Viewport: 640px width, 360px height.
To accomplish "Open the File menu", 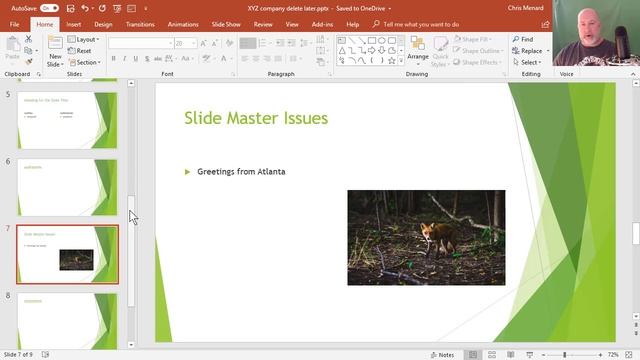I will coord(14,24).
